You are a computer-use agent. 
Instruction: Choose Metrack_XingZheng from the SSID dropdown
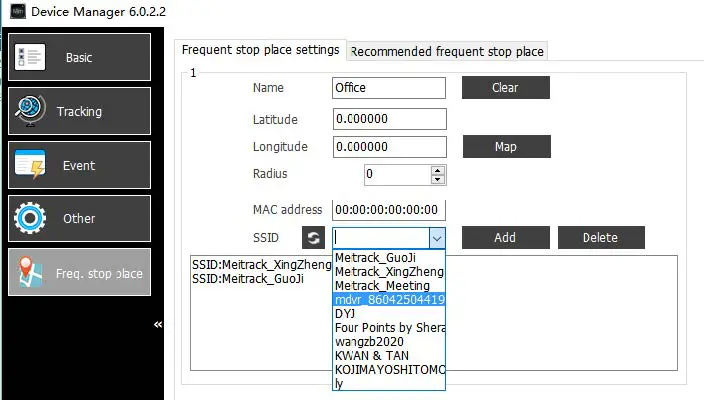[x=389, y=272]
